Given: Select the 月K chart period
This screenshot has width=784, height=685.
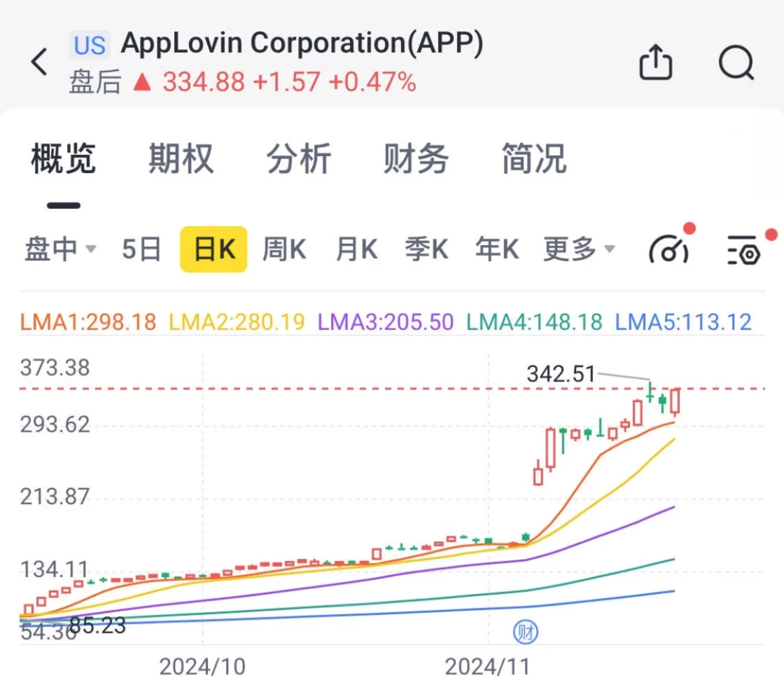Looking at the screenshot, I should (356, 249).
